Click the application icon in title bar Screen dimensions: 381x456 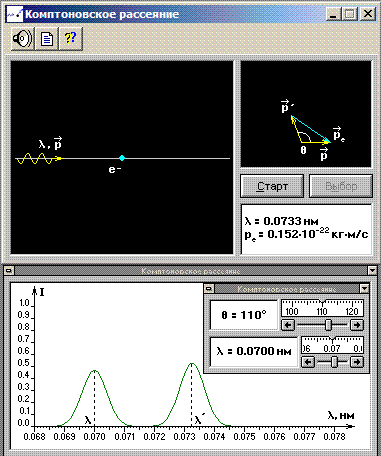coord(15,14)
